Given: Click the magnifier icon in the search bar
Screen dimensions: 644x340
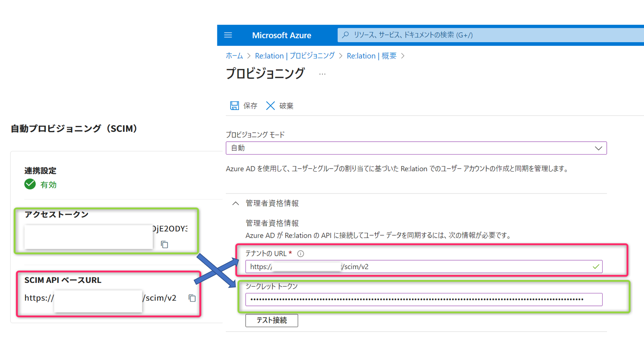Looking at the screenshot, I should [x=346, y=35].
